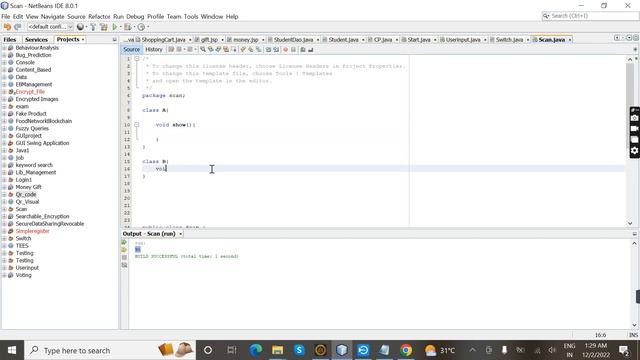
Task: Click the Redo arrow in main toolbar
Action: pyautogui.click(x=18, y=27)
